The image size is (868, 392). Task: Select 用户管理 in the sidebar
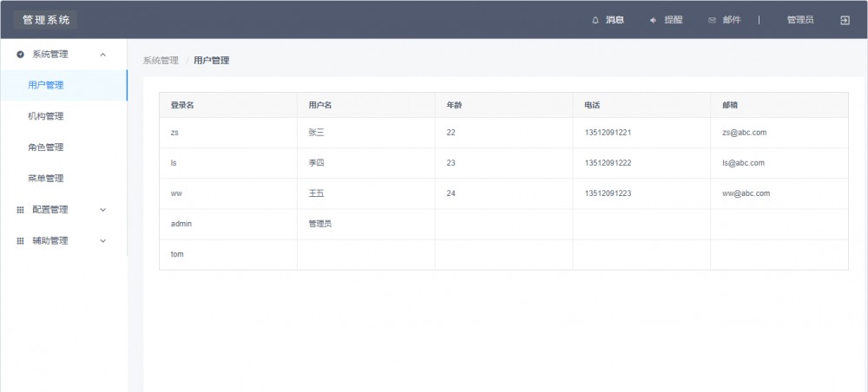click(x=63, y=85)
